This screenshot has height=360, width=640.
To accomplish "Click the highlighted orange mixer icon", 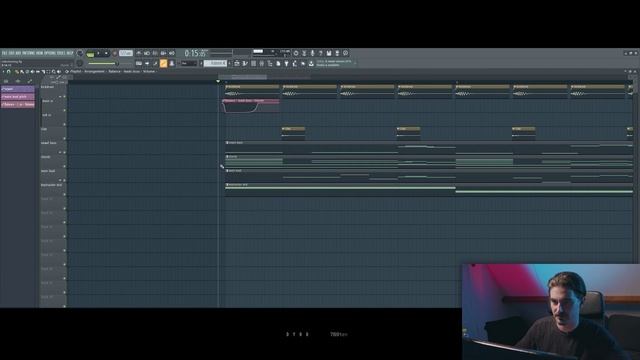I will (163, 63).
